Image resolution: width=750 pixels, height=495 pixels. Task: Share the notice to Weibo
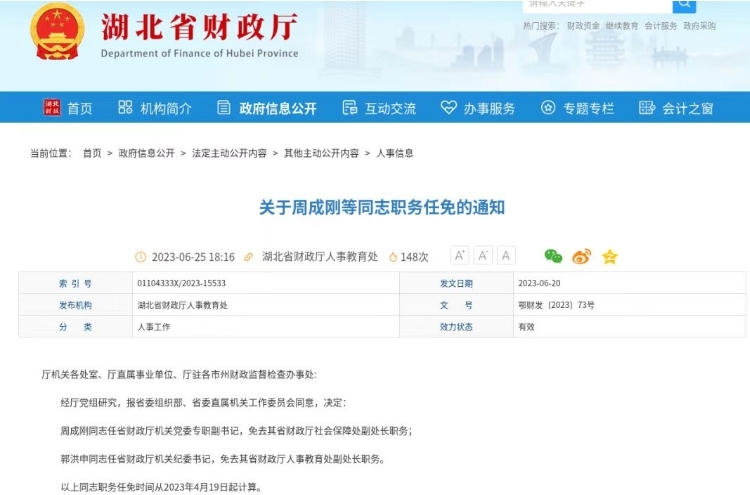582,257
